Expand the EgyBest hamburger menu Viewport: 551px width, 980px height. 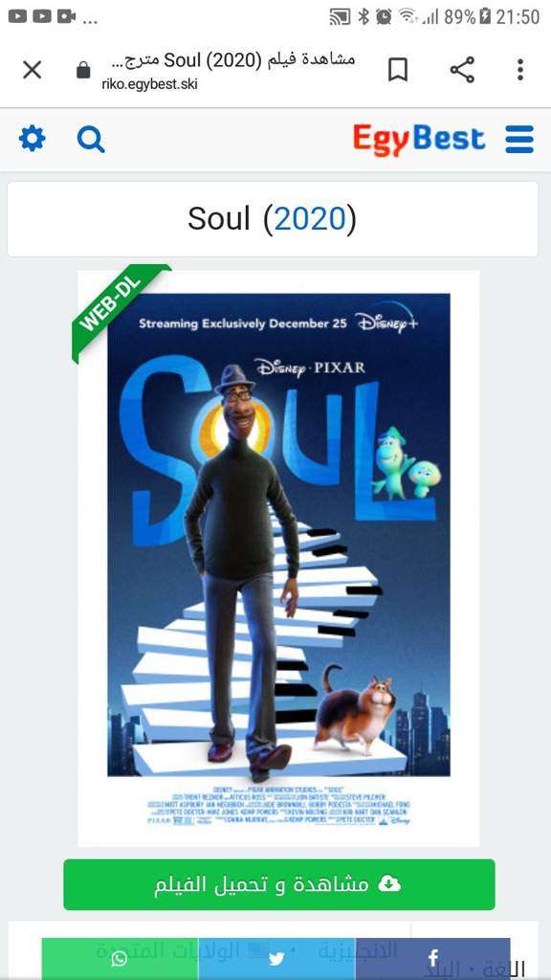pyautogui.click(x=519, y=139)
